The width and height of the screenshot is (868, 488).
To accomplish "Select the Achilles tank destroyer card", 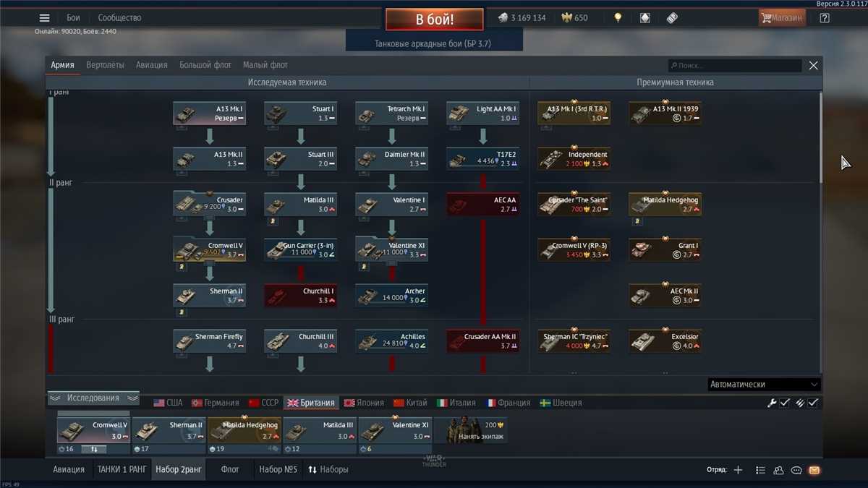I will coord(392,341).
